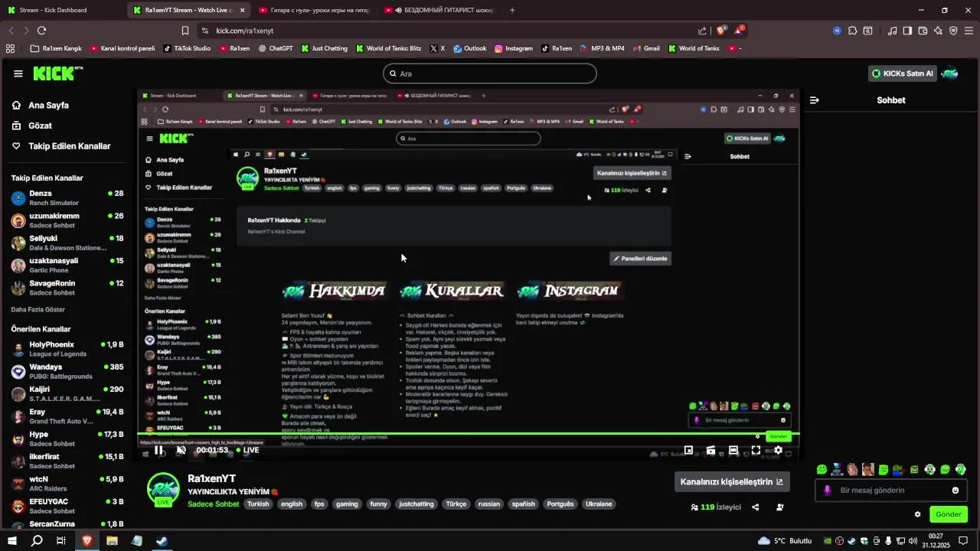Open the user avatar menu in Kick header

(949, 73)
